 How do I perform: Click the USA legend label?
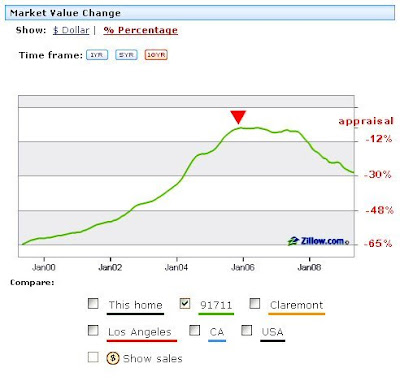(x=273, y=332)
